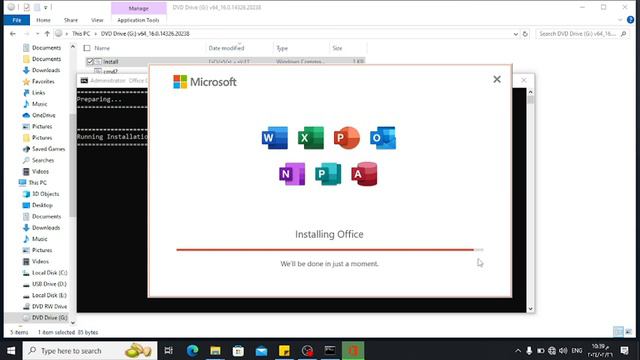Click the Word icon in the Office installer
640x360 pixels.
coord(275,138)
